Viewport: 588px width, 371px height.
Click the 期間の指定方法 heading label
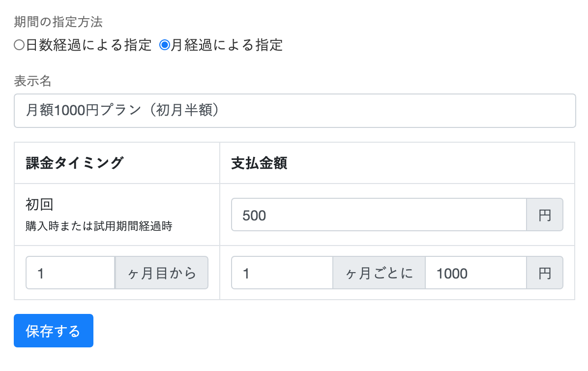tap(58, 22)
